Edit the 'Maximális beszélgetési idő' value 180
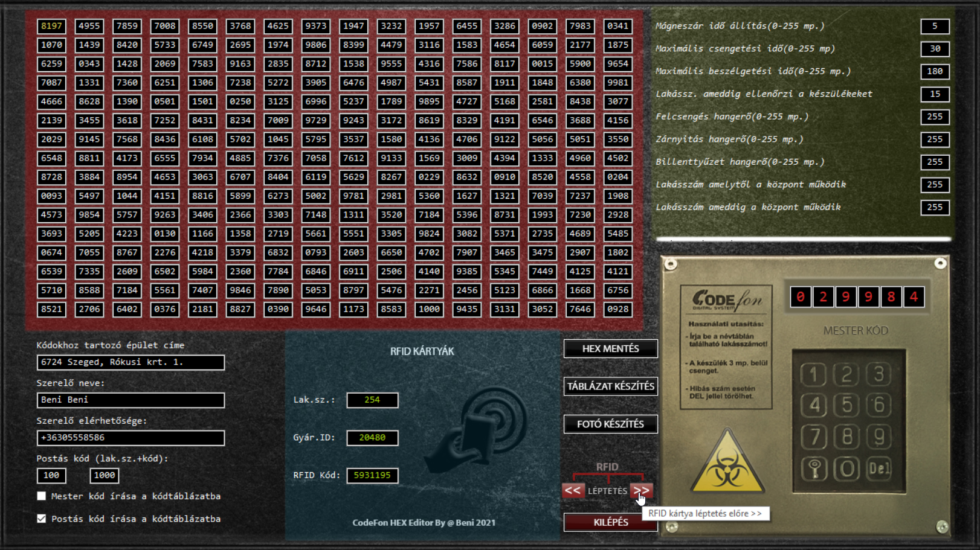980x550 pixels. 935,71
